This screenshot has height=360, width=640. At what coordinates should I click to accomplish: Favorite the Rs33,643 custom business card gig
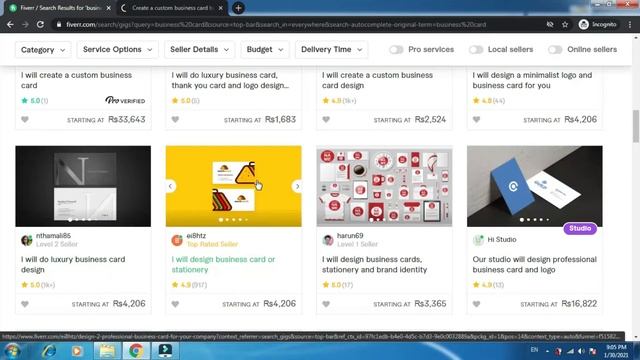point(25,120)
